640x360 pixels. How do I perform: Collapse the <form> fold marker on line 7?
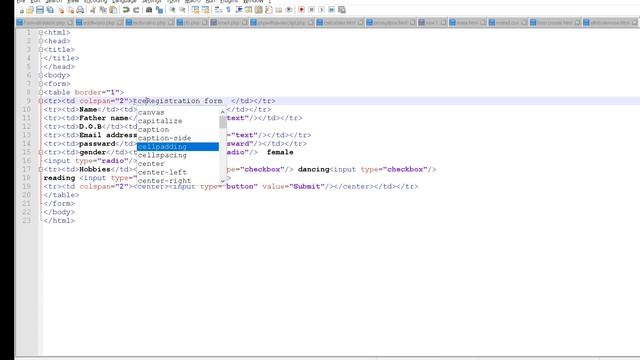coord(40,84)
